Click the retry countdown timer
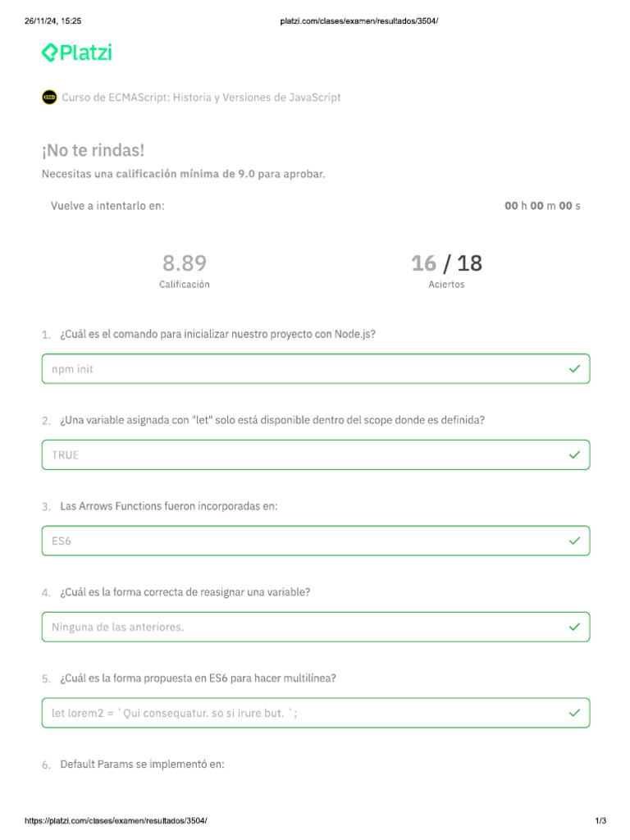Image resolution: width=630 pixels, height=840 pixels. pyautogui.click(x=542, y=206)
